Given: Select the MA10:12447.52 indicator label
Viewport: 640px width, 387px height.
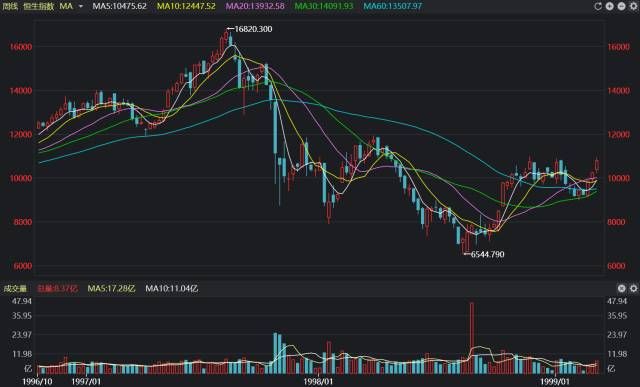Looking at the screenshot, I should pos(186,6).
